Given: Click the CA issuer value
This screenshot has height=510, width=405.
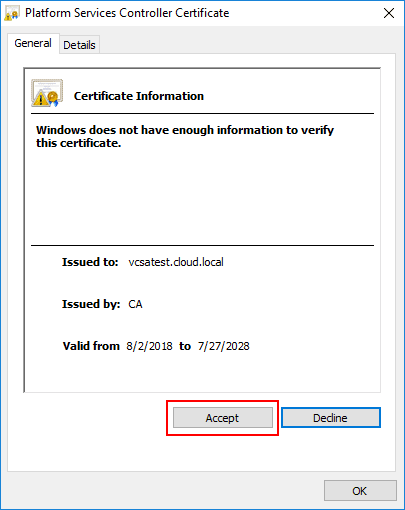Looking at the screenshot, I should coord(135,304).
